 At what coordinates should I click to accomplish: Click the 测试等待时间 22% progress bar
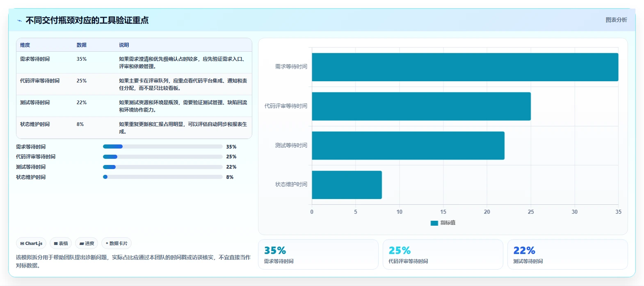coord(162,167)
